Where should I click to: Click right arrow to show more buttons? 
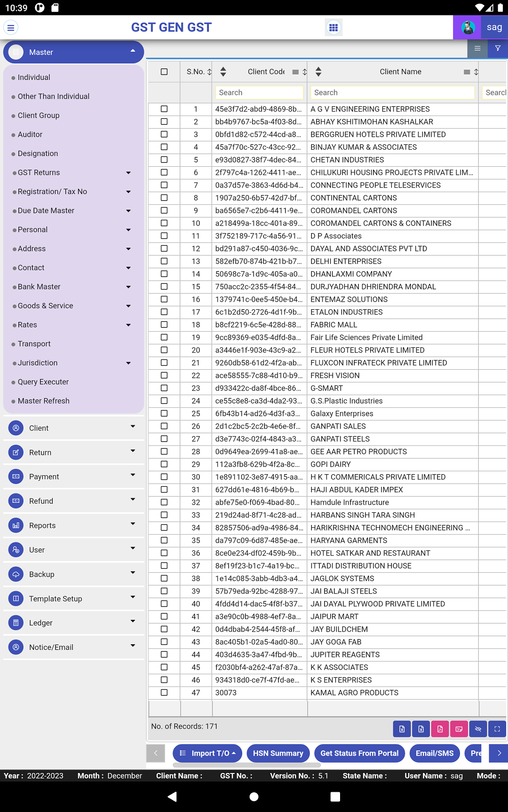[x=499, y=753]
